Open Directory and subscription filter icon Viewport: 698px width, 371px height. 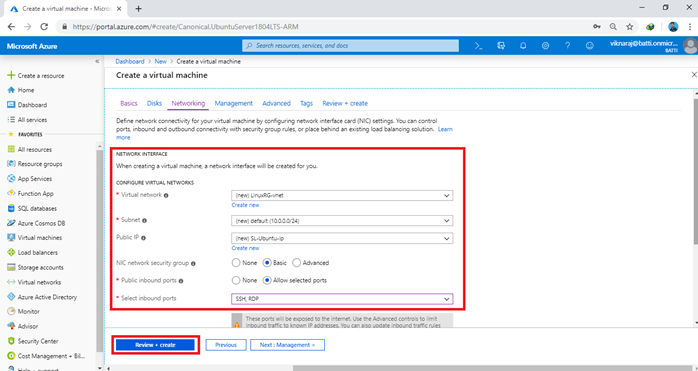coord(501,45)
